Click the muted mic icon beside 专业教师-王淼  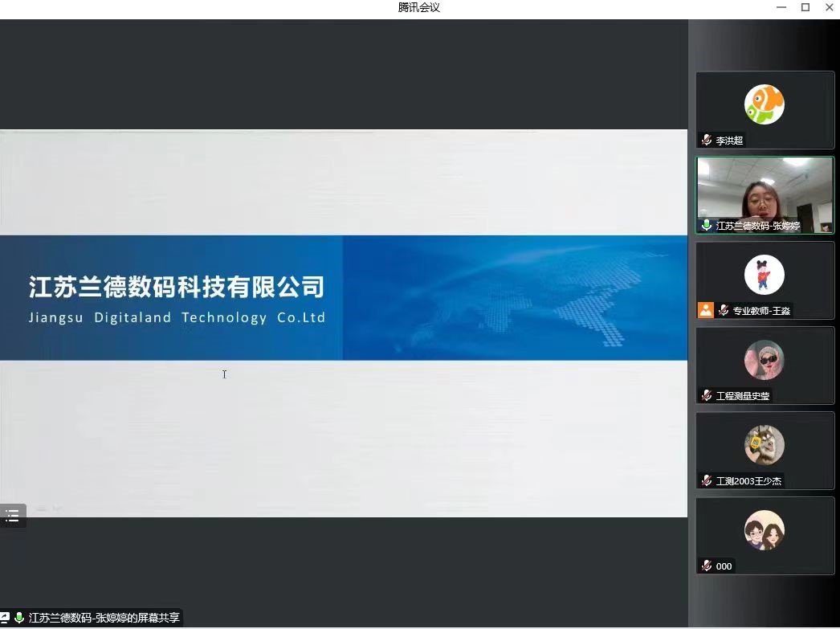[724, 310]
